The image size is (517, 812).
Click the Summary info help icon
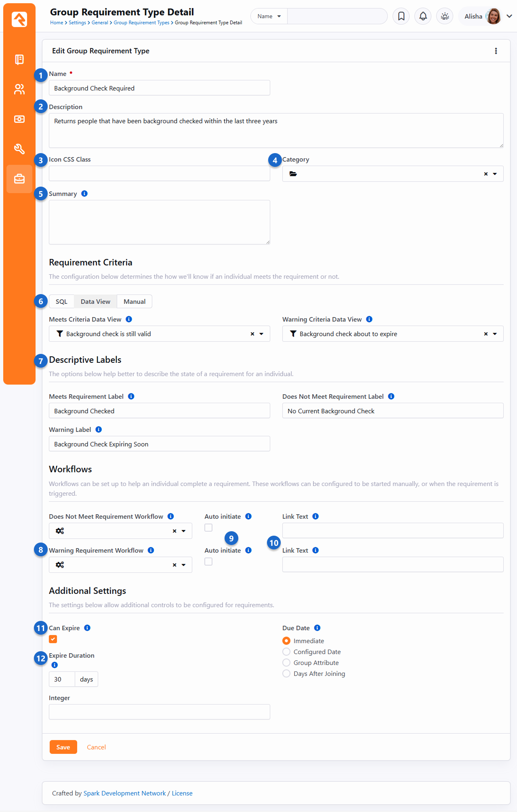pos(84,194)
